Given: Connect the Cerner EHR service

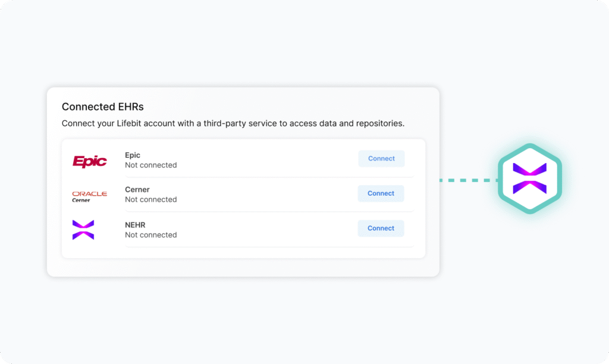Looking at the screenshot, I should [381, 193].
